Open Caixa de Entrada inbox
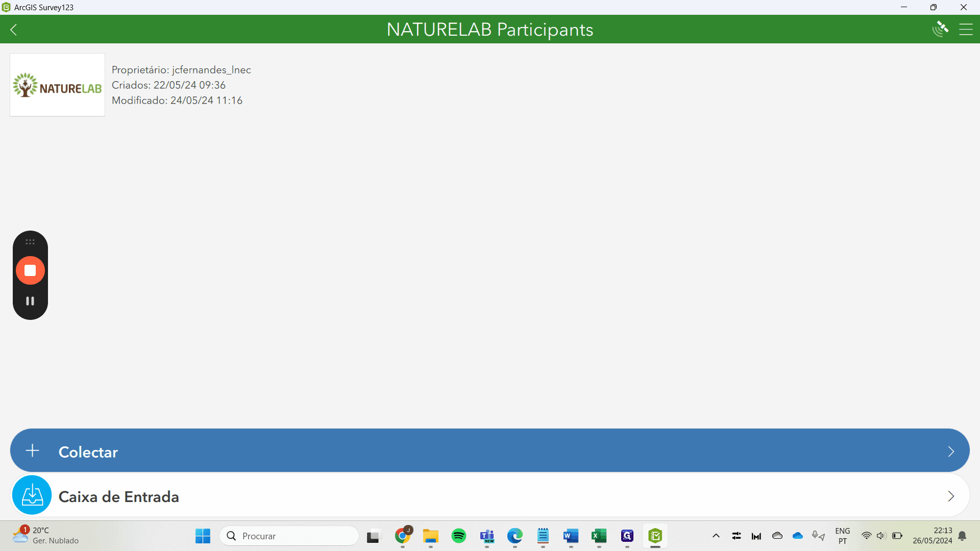This screenshot has width=980, height=551. coord(490,495)
